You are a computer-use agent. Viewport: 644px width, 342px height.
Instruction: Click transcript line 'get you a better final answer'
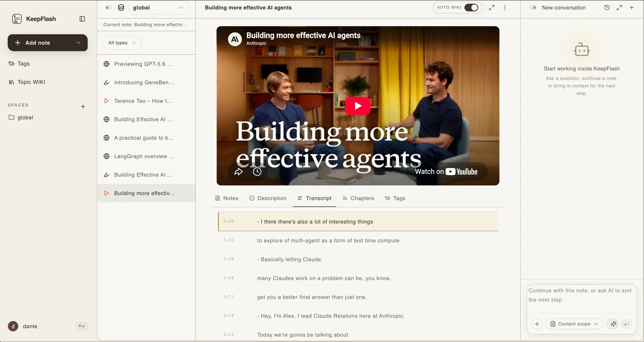[x=358, y=297]
